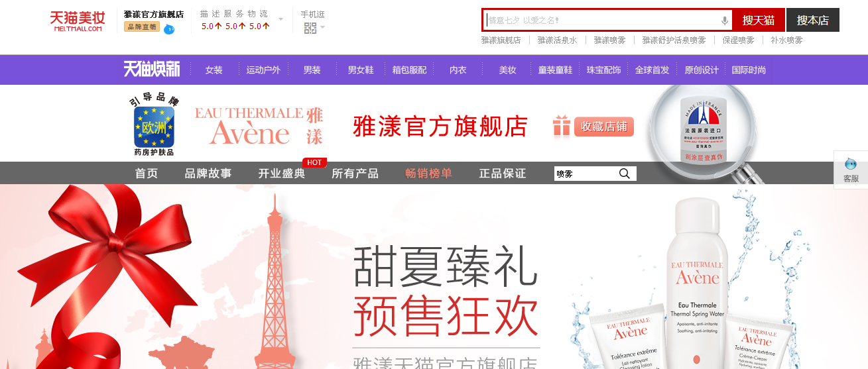Open suggested search 雅漾活泉水
The image size is (868, 369).
click(558, 40)
